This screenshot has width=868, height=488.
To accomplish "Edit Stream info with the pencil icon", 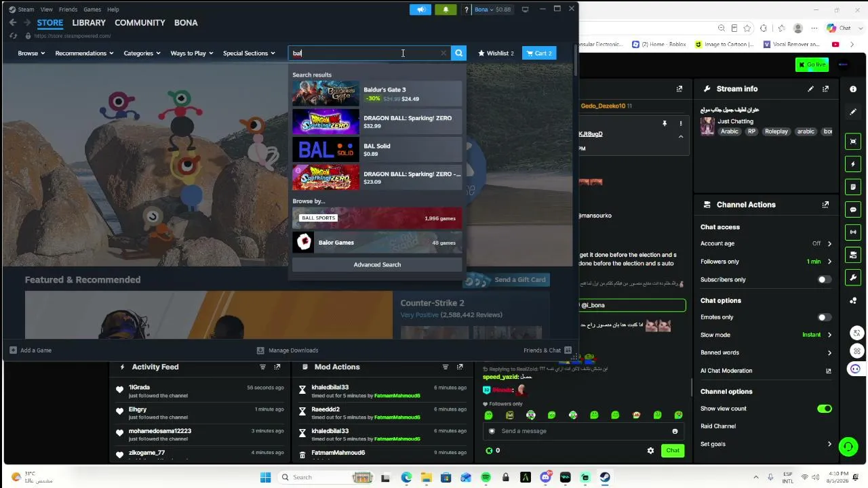I will tap(810, 89).
